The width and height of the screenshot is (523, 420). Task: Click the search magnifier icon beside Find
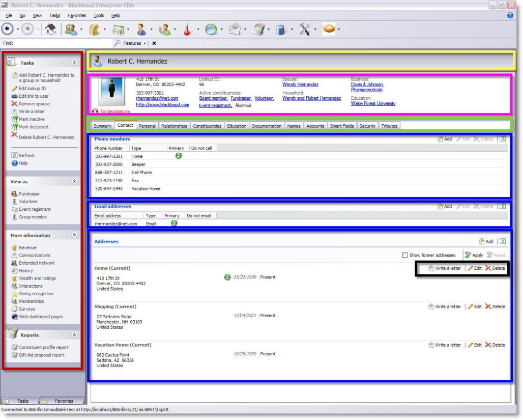coord(117,43)
